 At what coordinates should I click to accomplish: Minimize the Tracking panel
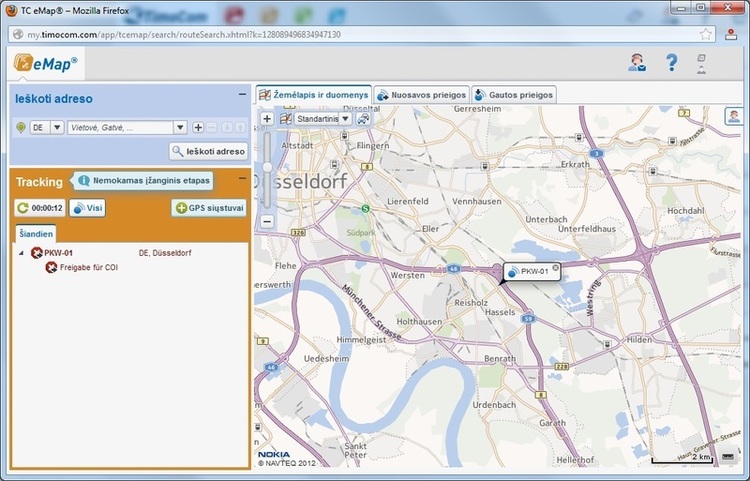242,177
